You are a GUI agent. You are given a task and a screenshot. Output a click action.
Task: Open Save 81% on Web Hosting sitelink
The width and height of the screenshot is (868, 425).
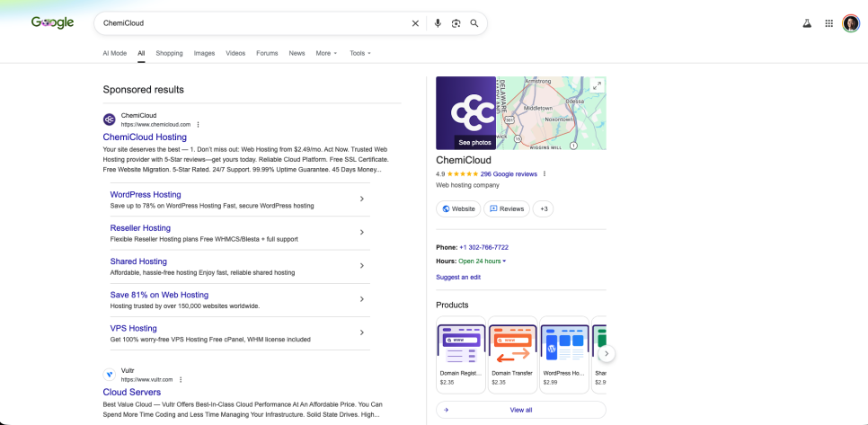(x=159, y=295)
